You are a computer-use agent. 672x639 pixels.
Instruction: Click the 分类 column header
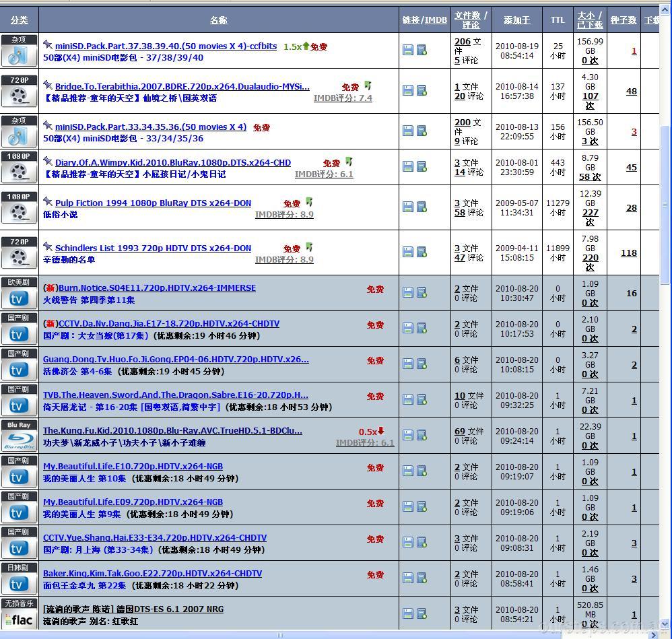(20, 20)
